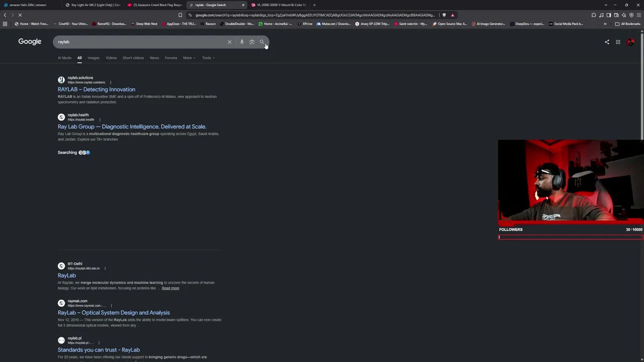Open more options for raylab.pl result
This screenshot has height=362, width=644.
[99, 343]
